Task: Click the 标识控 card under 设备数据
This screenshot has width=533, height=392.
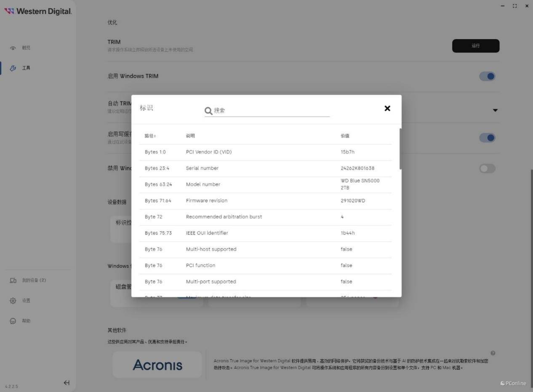Action: coord(121,229)
